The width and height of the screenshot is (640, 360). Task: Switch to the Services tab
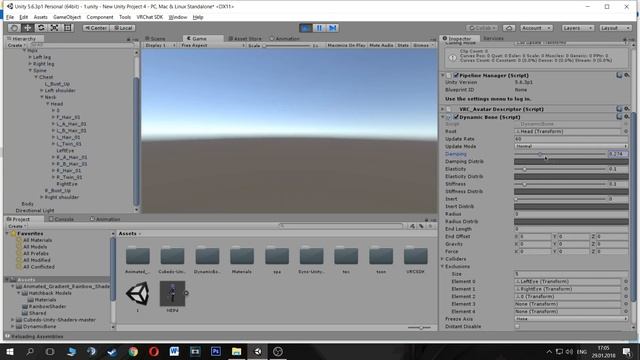493,38
